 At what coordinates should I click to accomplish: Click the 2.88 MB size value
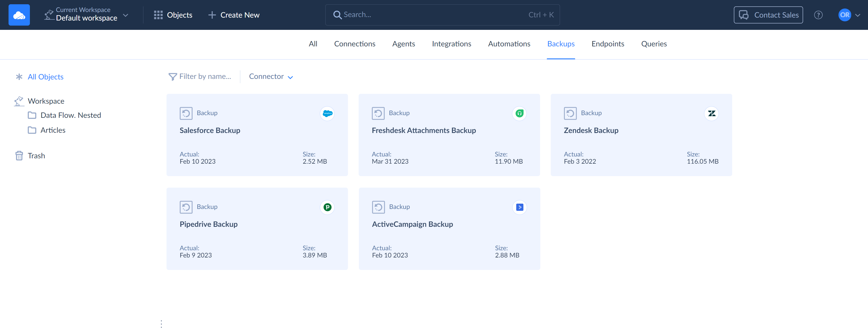(507, 255)
